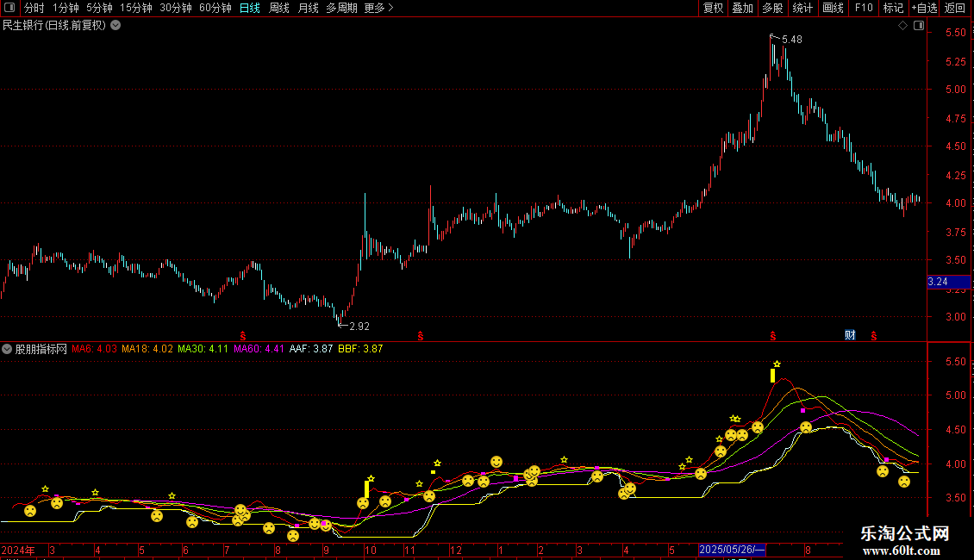Click the 叠加 overlay button
This screenshot has height=560, width=974.
click(743, 8)
